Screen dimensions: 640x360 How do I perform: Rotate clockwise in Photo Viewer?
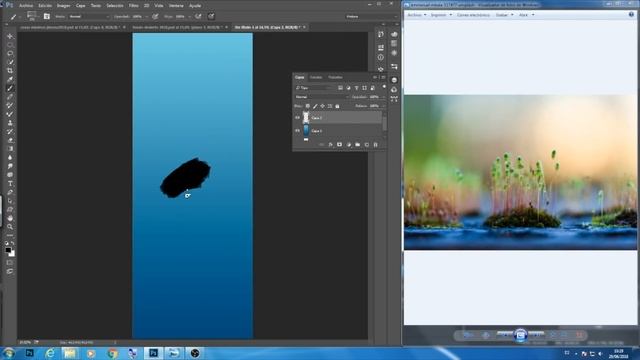click(x=564, y=335)
